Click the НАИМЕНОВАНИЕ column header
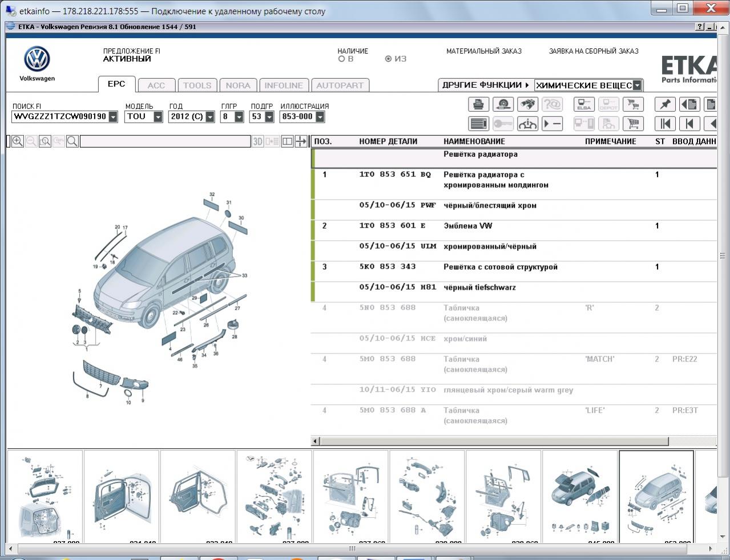This screenshot has height=560, width=730. (474, 141)
